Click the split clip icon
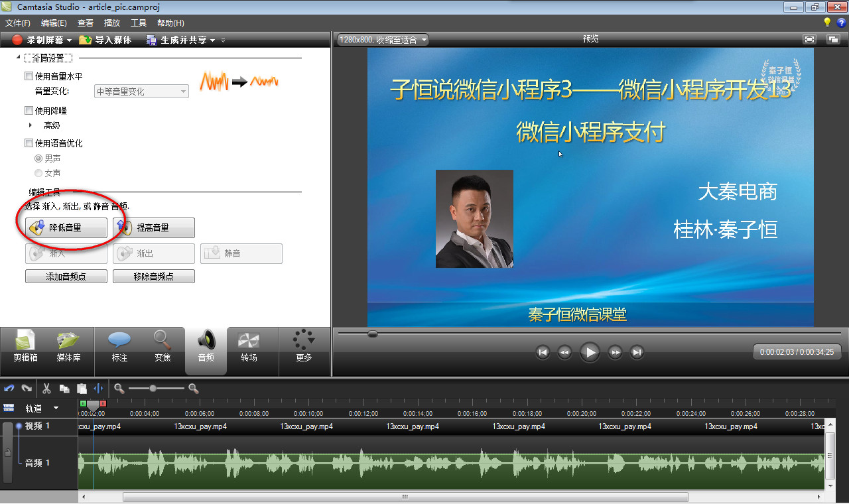The image size is (849, 504). tap(99, 389)
